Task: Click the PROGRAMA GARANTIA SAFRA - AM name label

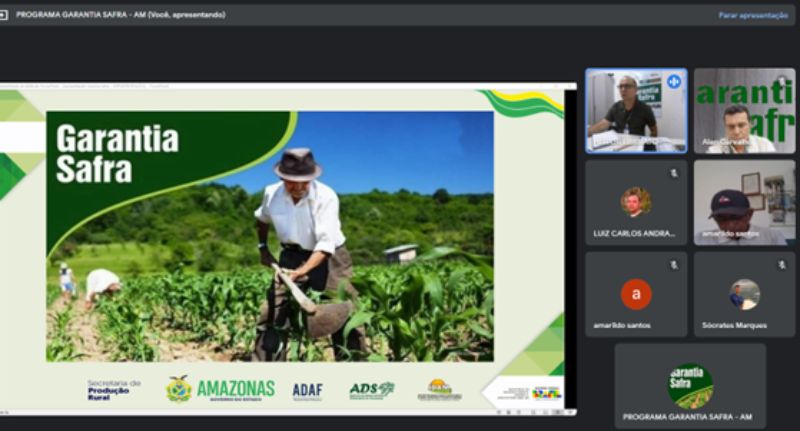Action: (x=688, y=417)
